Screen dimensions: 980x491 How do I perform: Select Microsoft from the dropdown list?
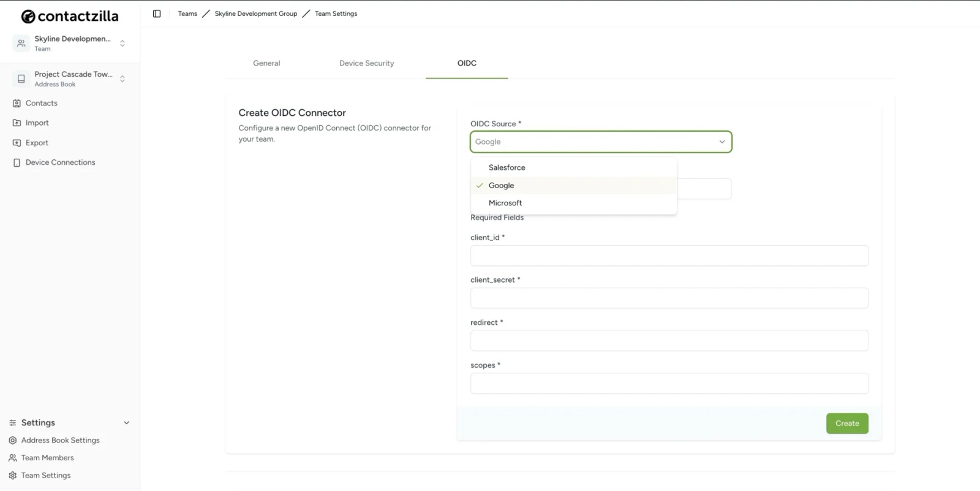pyautogui.click(x=574, y=203)
